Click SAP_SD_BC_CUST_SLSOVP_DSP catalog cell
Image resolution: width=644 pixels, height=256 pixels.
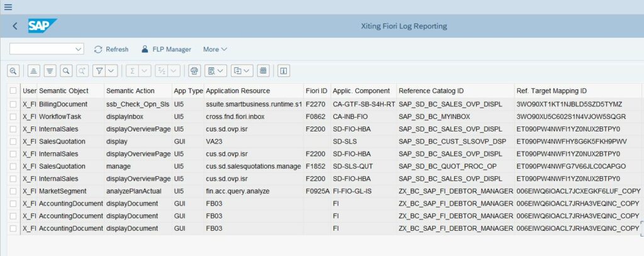(455, 142)
